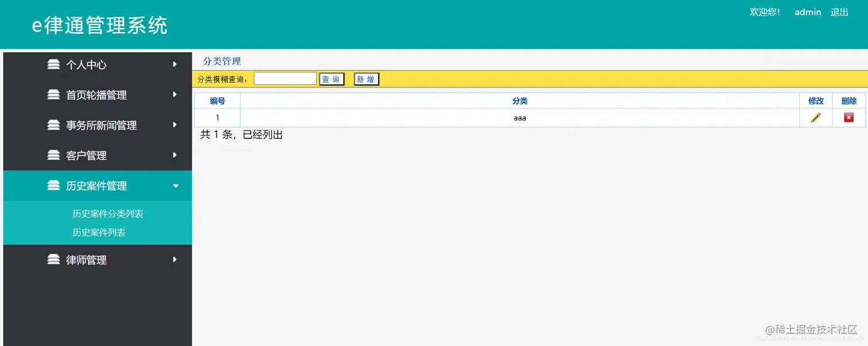Expand 事务所新闻管理 with its arrow
Image resolution: width=868 pixels, height=346 pixels.
point(175,125)
